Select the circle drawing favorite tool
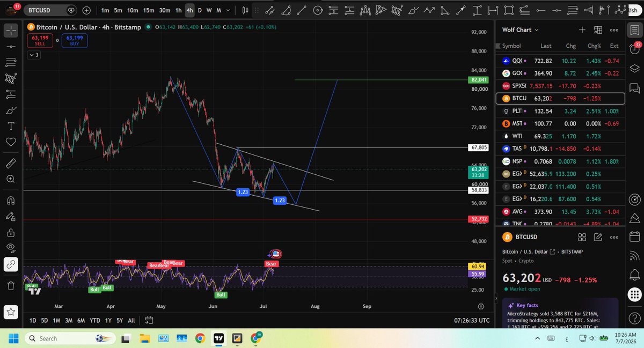The width and height of the screenshot is (644, 348). [x=318, y=10]
